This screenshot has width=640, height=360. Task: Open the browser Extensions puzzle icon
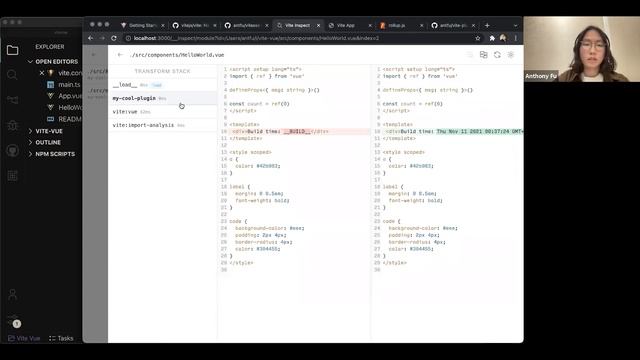(x=492, y=38)
